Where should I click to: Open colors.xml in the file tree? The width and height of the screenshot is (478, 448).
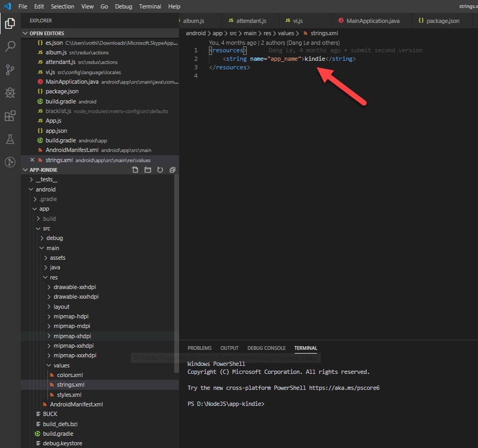tap(69, 375)
